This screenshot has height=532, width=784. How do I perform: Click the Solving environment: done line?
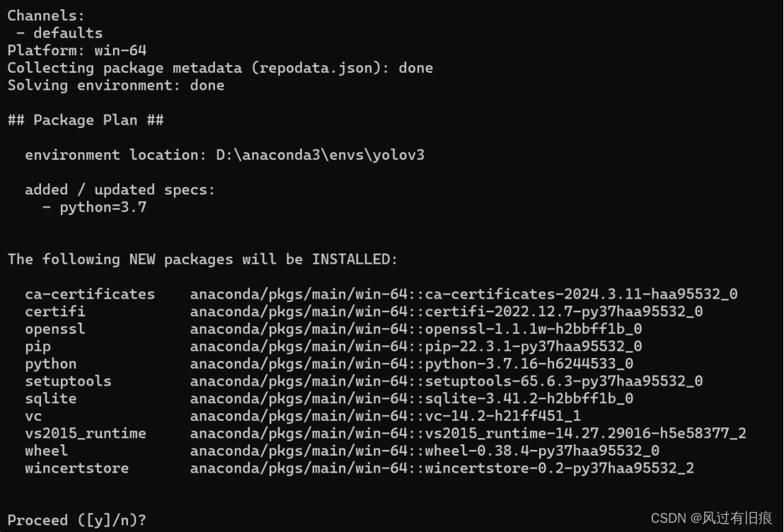point(116,86)
